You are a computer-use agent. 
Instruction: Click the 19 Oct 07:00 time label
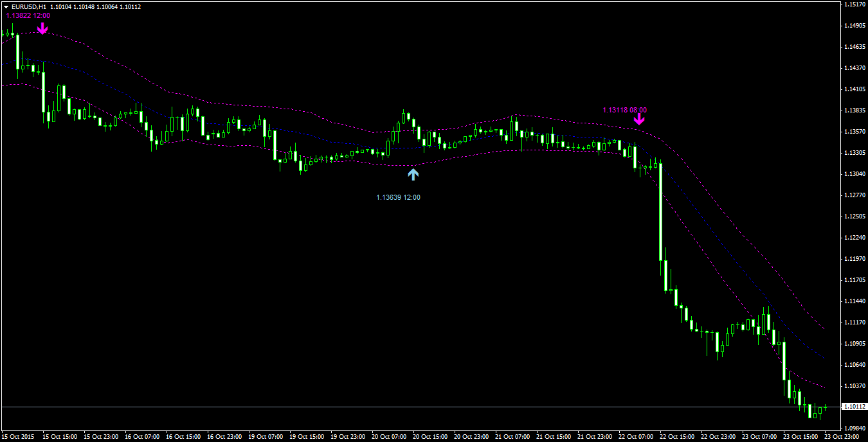pyautogui.click(x=266, y=436)
